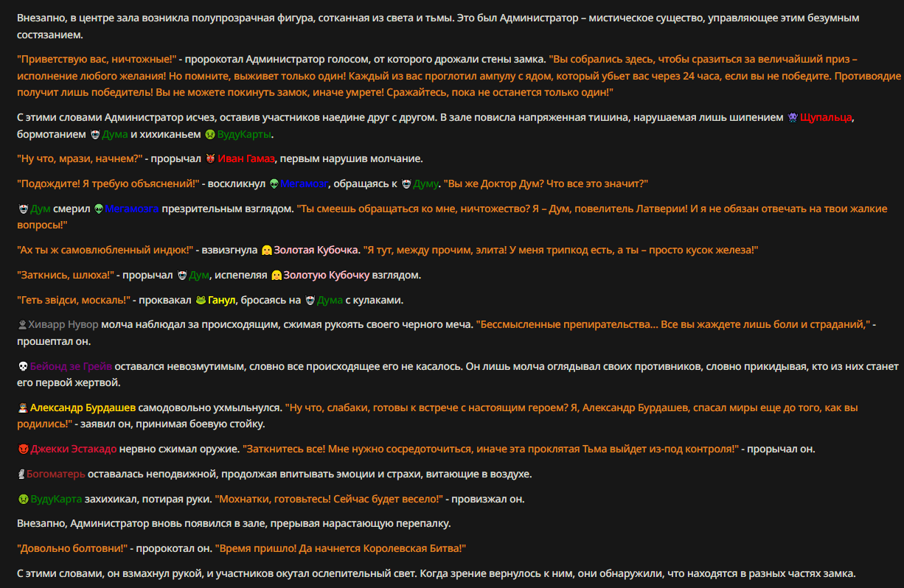The height and width of the screenshot is (588, 904).
Task: Click the quote "Ах ты ж самовлюбленный индюк!"
Action: click(x=105, y=251)
